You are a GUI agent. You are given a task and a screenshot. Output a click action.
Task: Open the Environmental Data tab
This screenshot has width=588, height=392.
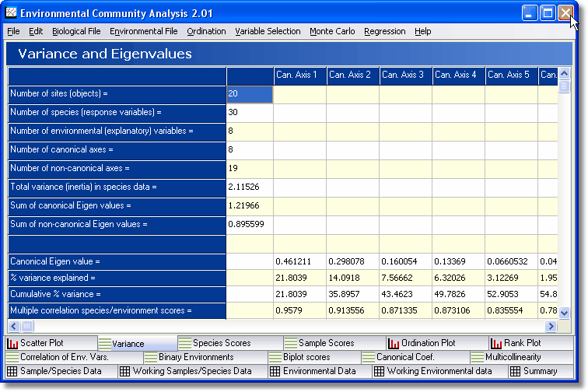click(320, 371)
